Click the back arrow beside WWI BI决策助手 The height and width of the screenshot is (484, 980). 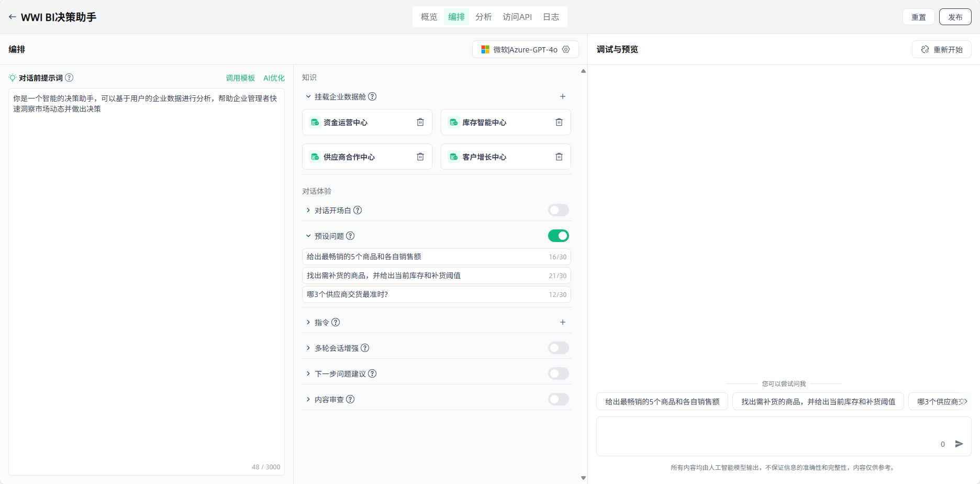(12, 17)
